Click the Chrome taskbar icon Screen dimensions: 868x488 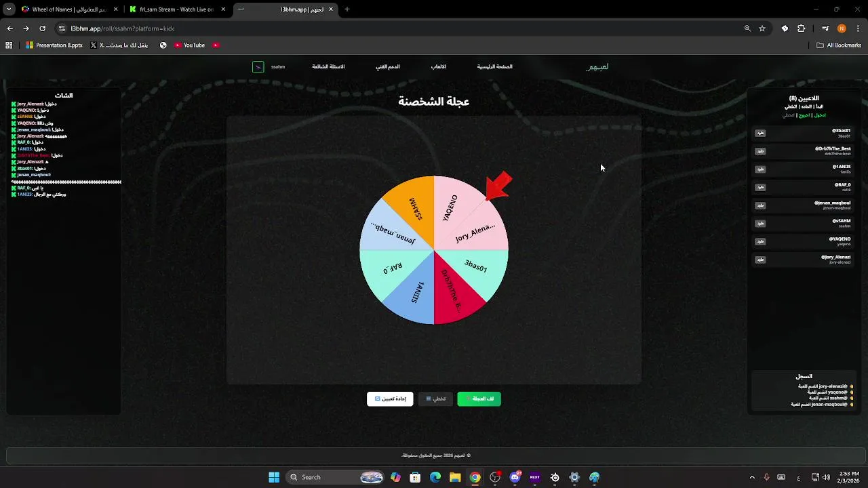475,477
